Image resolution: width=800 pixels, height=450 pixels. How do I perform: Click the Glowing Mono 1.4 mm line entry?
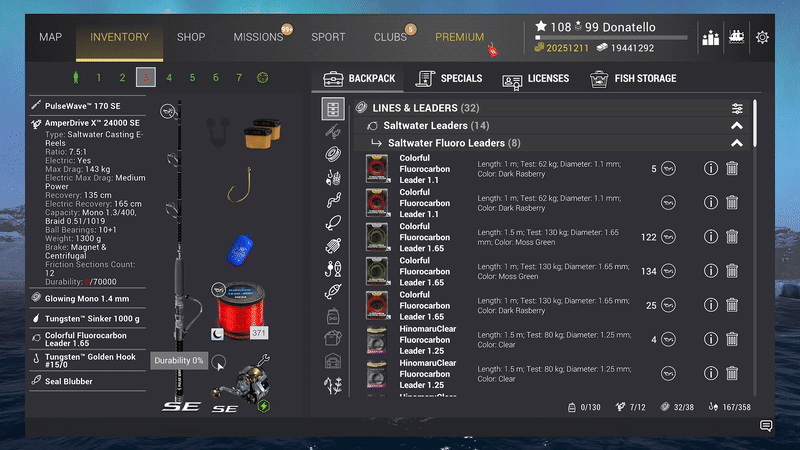coord(88,298)
